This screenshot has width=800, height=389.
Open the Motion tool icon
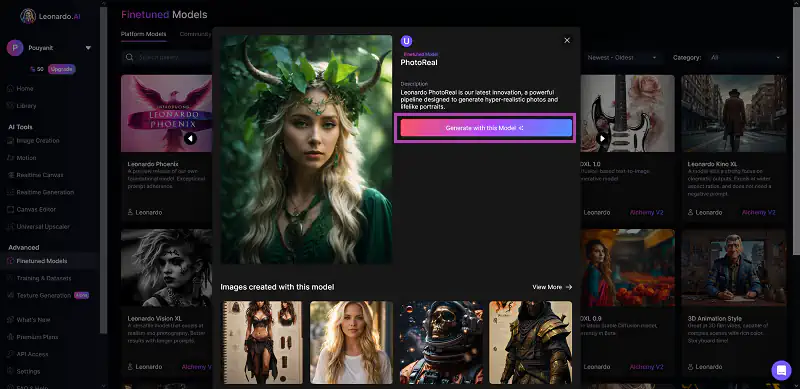tap(10, 158)
